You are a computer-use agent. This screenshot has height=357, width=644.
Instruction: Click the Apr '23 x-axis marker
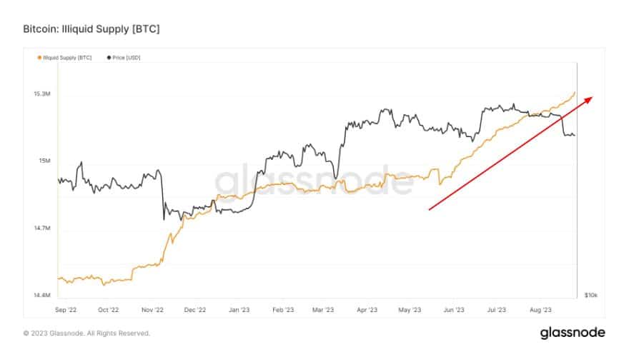point(367,310)
